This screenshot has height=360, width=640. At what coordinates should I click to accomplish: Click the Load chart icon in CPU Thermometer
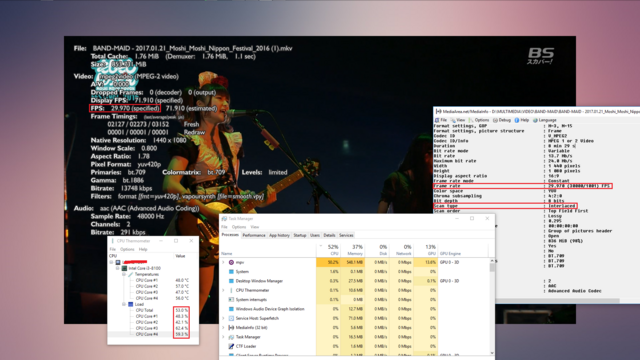[131, 304]
